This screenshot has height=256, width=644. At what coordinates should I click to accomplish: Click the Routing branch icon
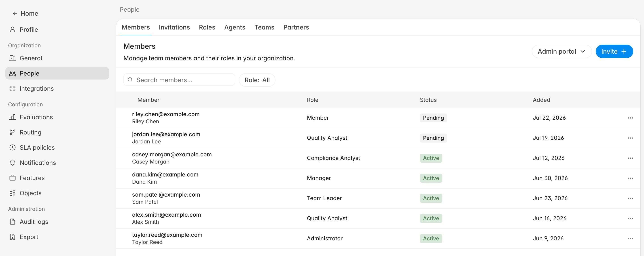point(13,132)
